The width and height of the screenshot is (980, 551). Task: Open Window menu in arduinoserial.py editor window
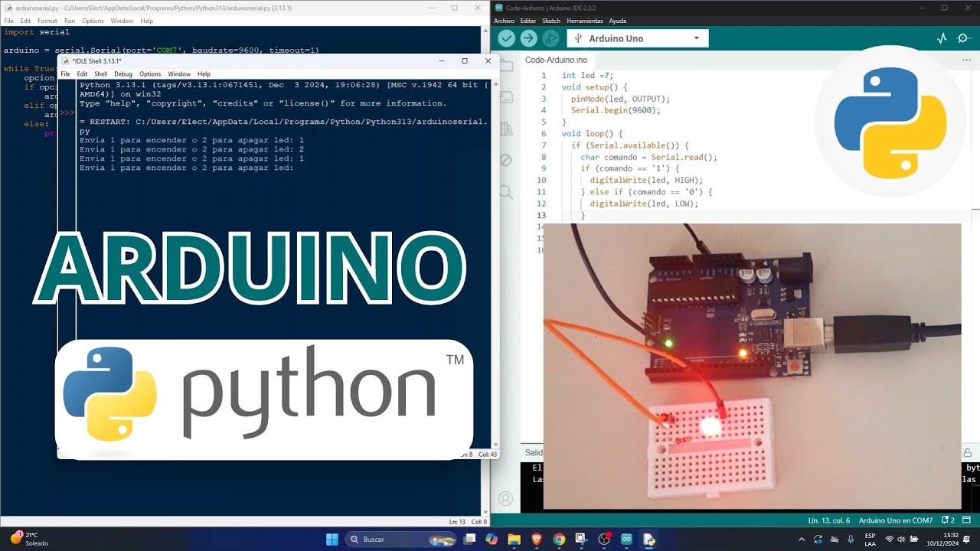[122, 21]
